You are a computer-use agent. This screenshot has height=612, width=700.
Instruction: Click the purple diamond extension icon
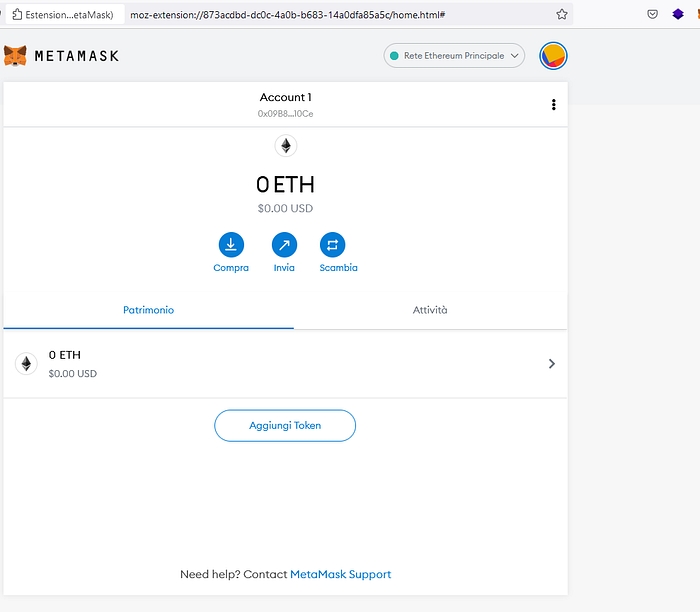coord(678,15)
